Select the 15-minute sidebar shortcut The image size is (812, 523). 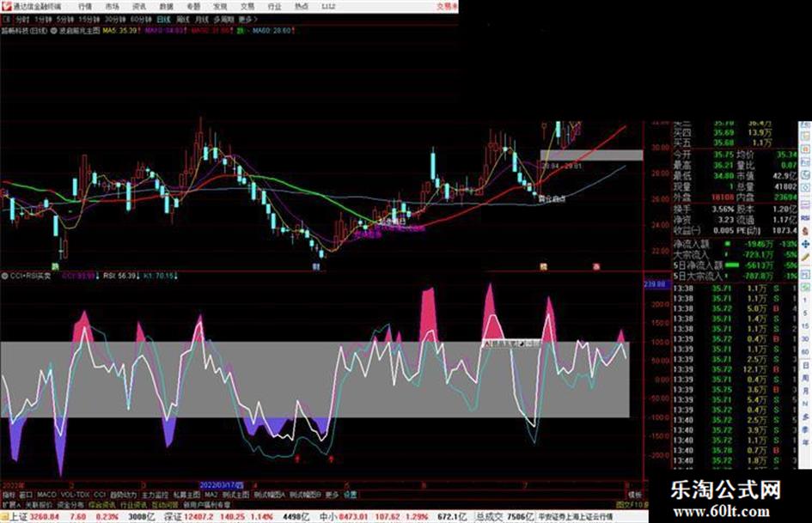click(x=805, y=326)
